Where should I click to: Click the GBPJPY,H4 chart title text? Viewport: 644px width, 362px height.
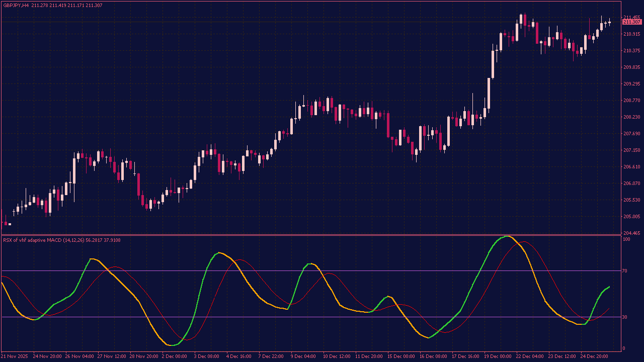click(16, 5)
